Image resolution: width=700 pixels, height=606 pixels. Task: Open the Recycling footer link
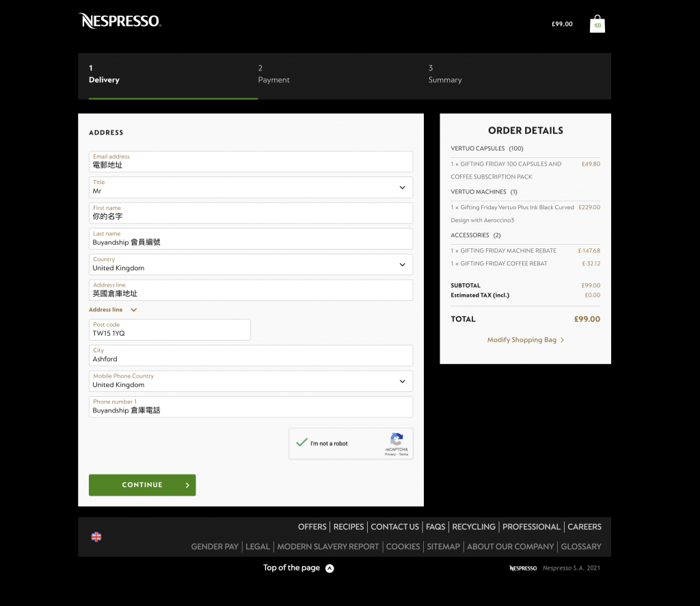pyautogui.click(x=474, y=527)
